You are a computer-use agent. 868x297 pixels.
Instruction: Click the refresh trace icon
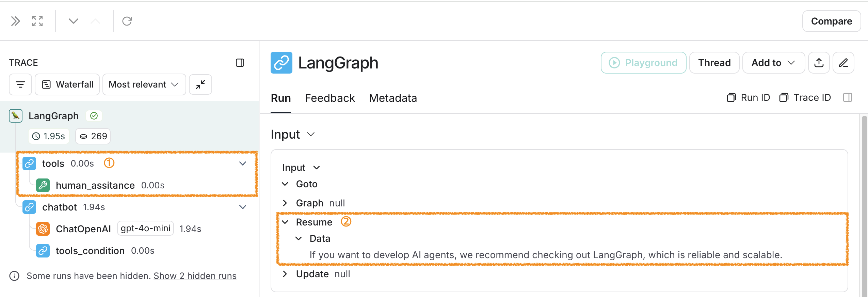pyautogui.click(x=127, y=21)
